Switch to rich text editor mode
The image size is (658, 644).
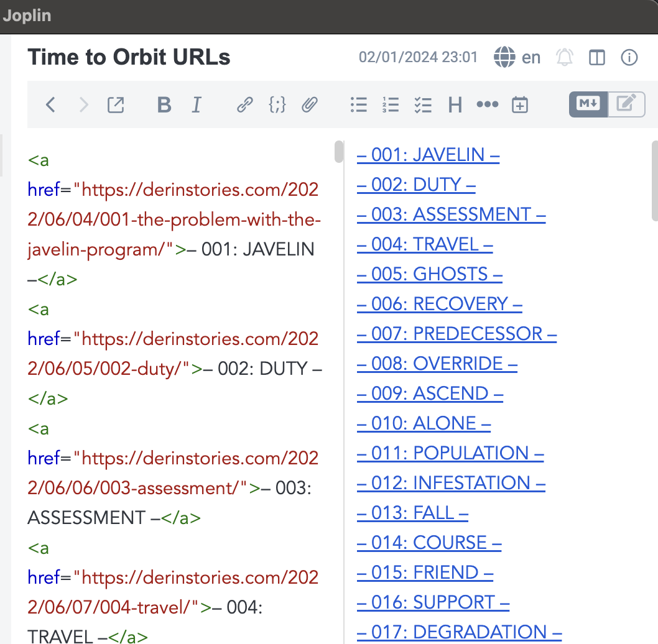pyautogui.click(x=626, y=104)
